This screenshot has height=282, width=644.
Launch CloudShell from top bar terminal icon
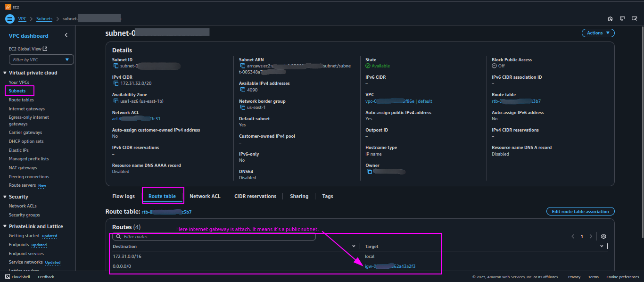pos(622,19)
